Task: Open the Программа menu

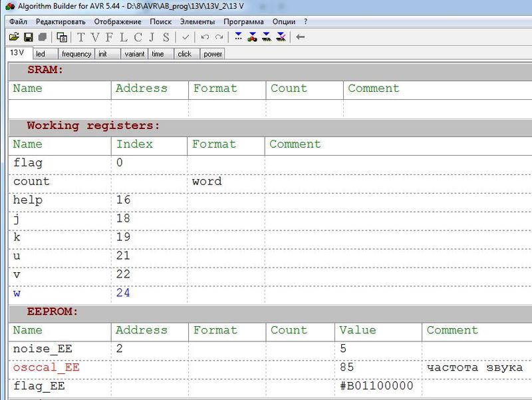Action: [243, 21]
